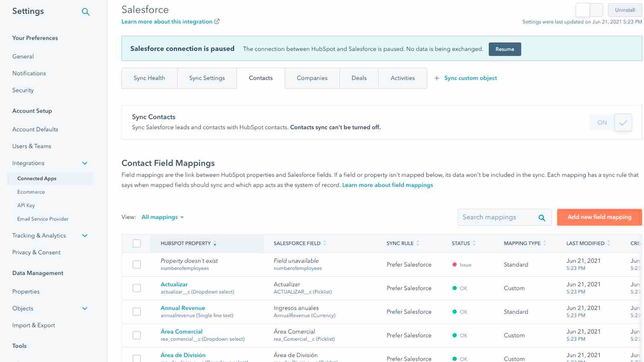This screenshot has height=362, width=644.
Task: Open Import & Export in sidebar
Action: (33, 325)
